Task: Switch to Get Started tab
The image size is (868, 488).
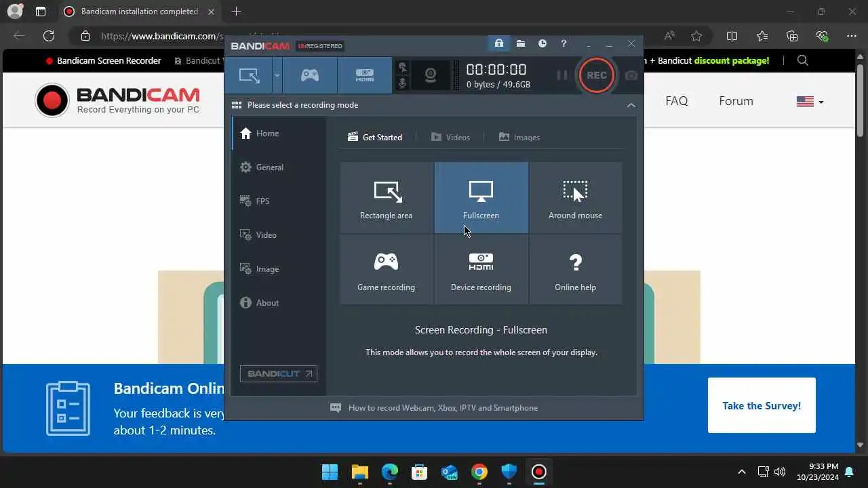Action: click(375, 137)
